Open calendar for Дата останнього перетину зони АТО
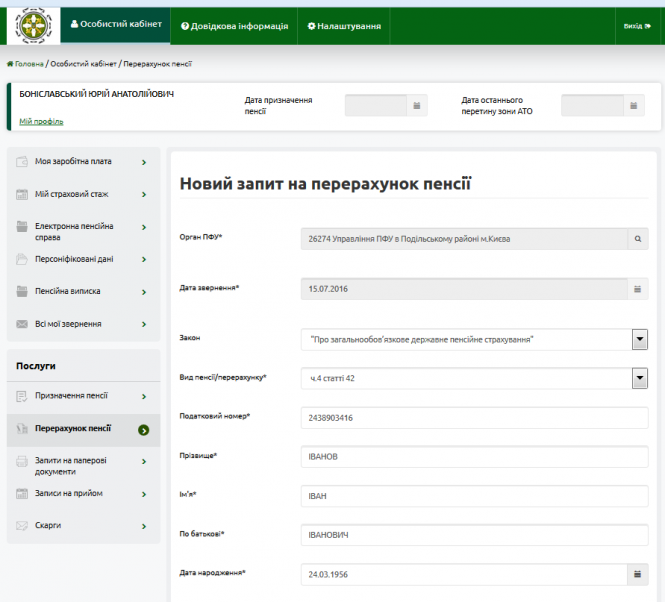The height and width of the screenshot is (602, 665). click(x=635, y=105)
